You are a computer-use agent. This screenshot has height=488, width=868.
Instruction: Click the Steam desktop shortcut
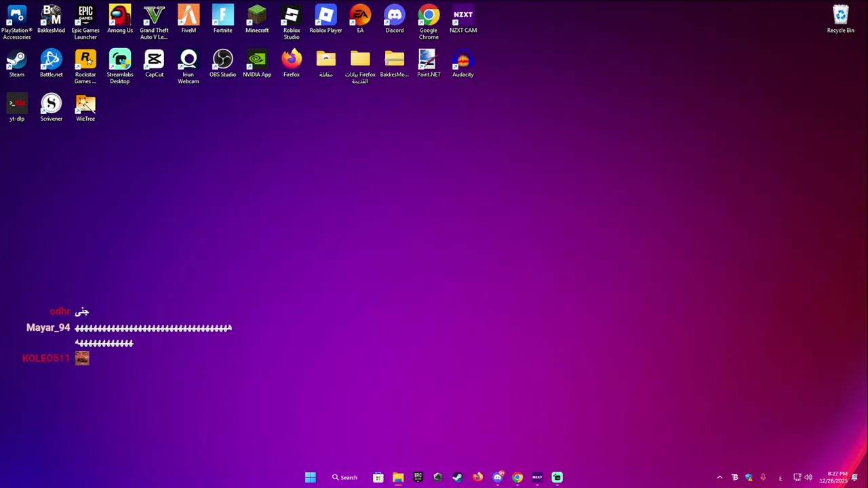(x=17, y=64)
